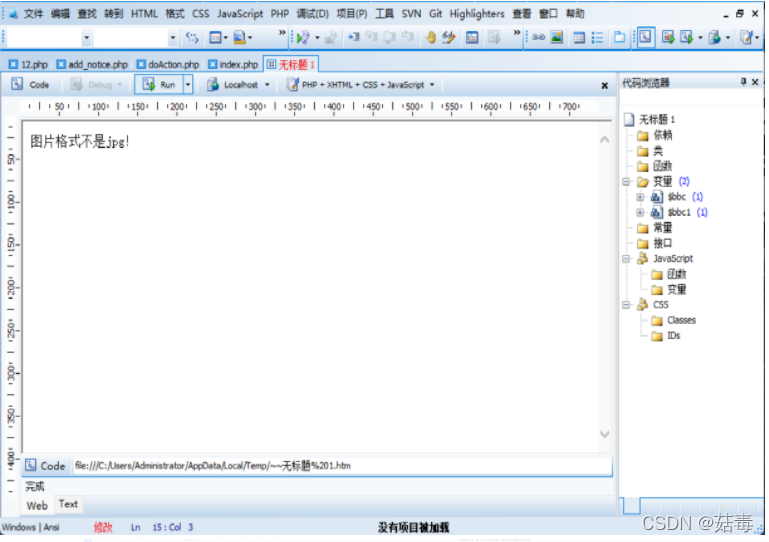The height and width of the screenshot is (542, 769).
Task: Open the 文件 menu
Action: (33, 14)
